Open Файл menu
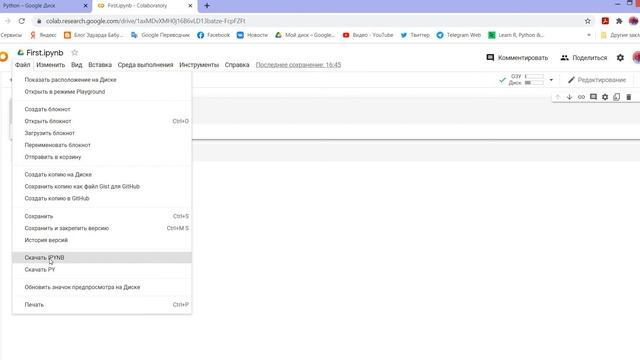 click(22, 65)
